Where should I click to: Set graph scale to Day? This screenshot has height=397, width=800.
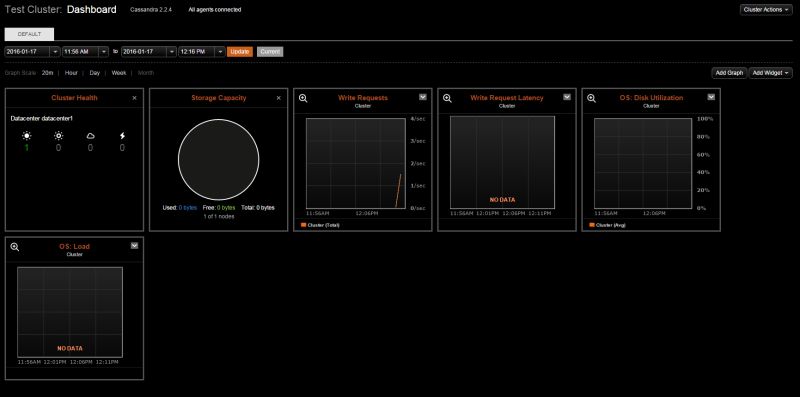click(x=95, y=73)
